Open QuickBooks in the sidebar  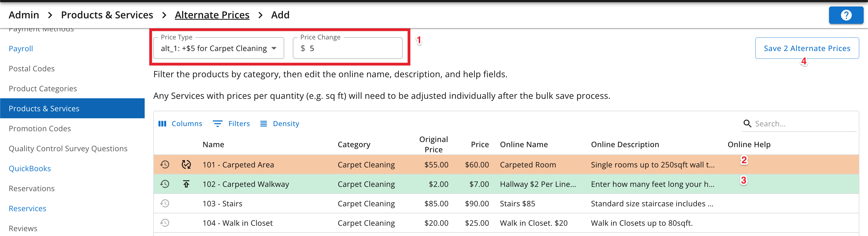[30, 168]
